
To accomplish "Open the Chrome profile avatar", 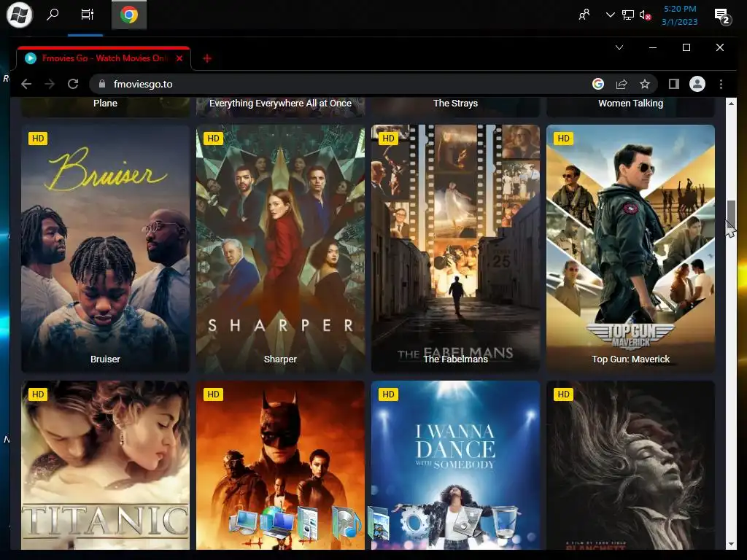I will tap(697, 84).
